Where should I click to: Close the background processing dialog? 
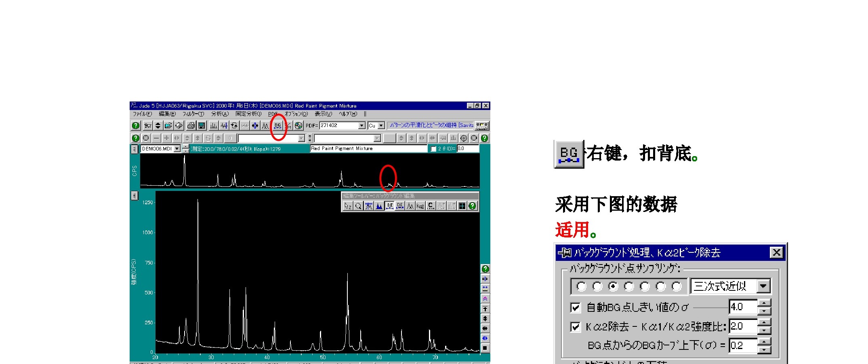pyautogui.click(x=776, y=252)
